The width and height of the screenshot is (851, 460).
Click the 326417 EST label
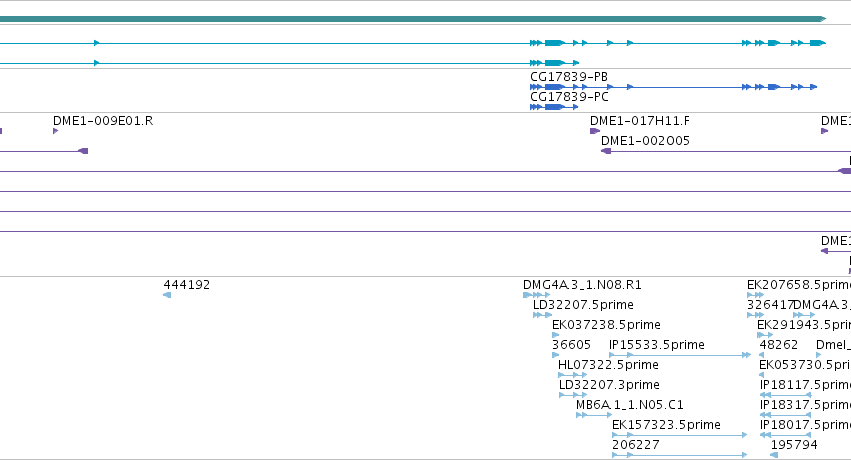771,305
